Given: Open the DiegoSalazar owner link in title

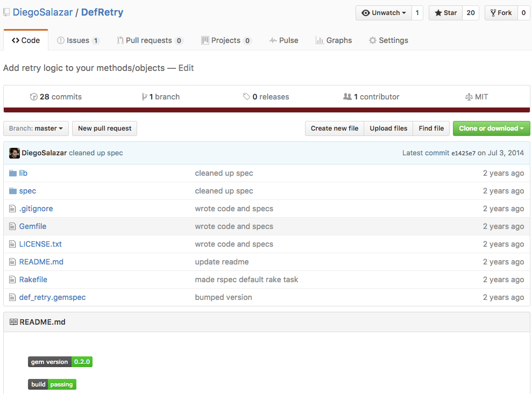Looking at the screenshot, I should pos(42,12).
